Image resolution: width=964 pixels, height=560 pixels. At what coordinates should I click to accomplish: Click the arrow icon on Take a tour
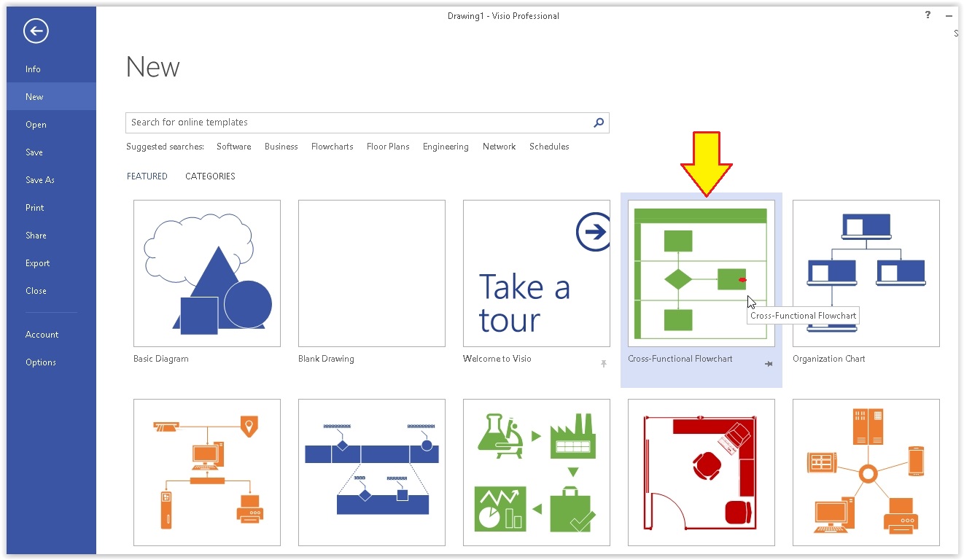594,232
